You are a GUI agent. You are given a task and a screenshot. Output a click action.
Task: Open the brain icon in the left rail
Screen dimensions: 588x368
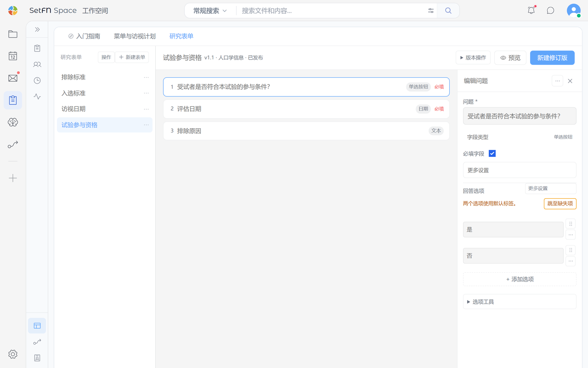[13, 122]
